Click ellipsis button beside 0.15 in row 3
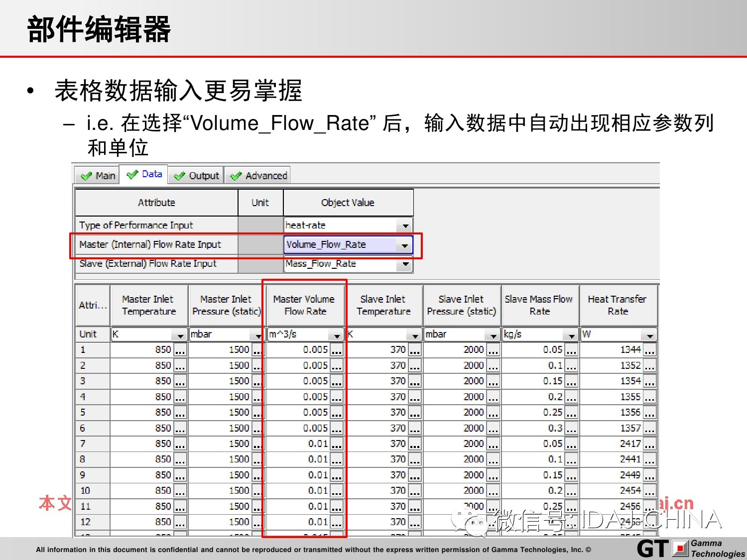 click(571, 381)
